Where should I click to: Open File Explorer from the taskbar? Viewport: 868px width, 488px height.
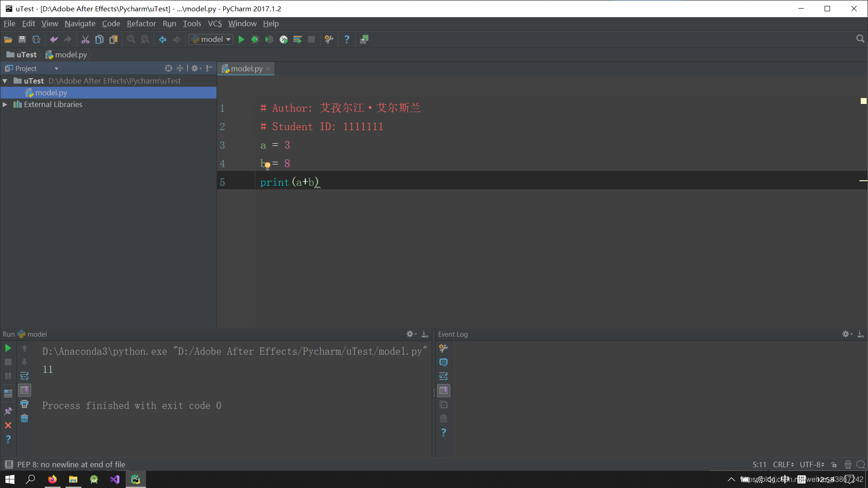(x=73, y=479)
